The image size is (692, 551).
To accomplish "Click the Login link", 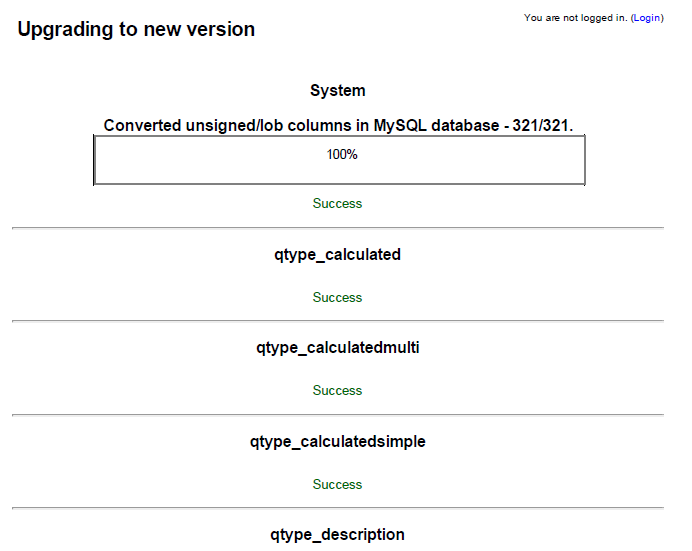I will (647, 18).
